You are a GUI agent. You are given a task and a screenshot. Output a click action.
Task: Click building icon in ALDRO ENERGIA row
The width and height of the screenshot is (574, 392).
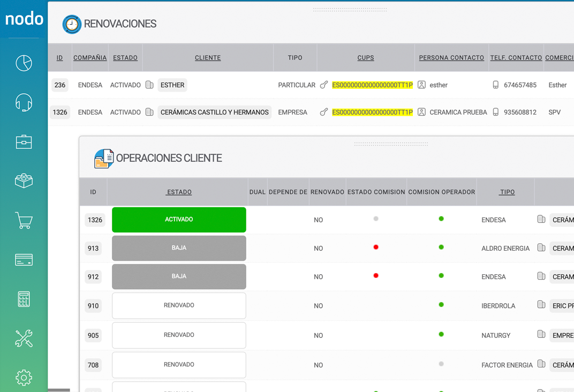click(541, 248)
